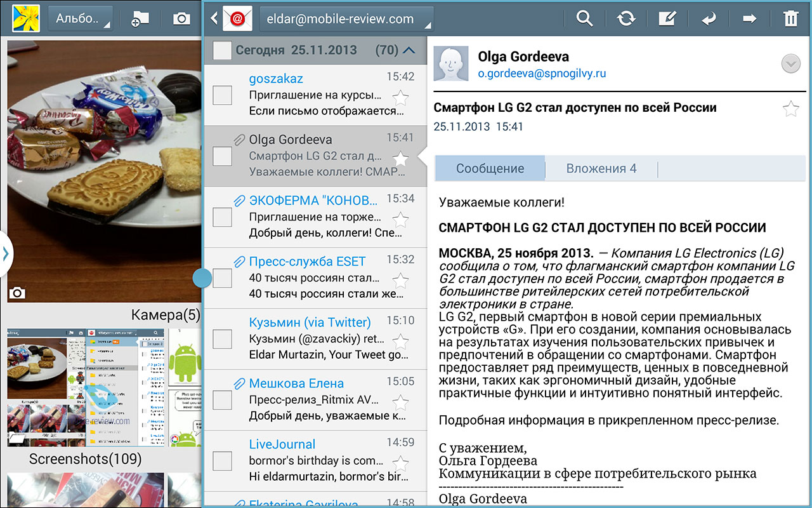Star the Мешкова Елена email
Viewport: 812px width, 508px height.
(x=400, y=402)
